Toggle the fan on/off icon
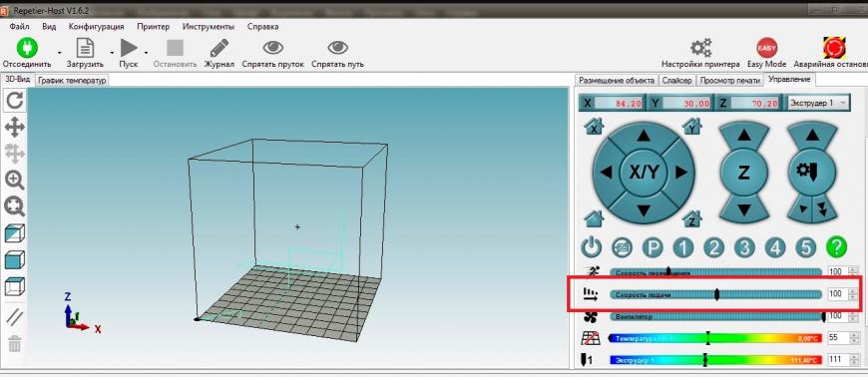Image resolution: width=868 pixels, height=377 pixels. [x=591, y=317]
